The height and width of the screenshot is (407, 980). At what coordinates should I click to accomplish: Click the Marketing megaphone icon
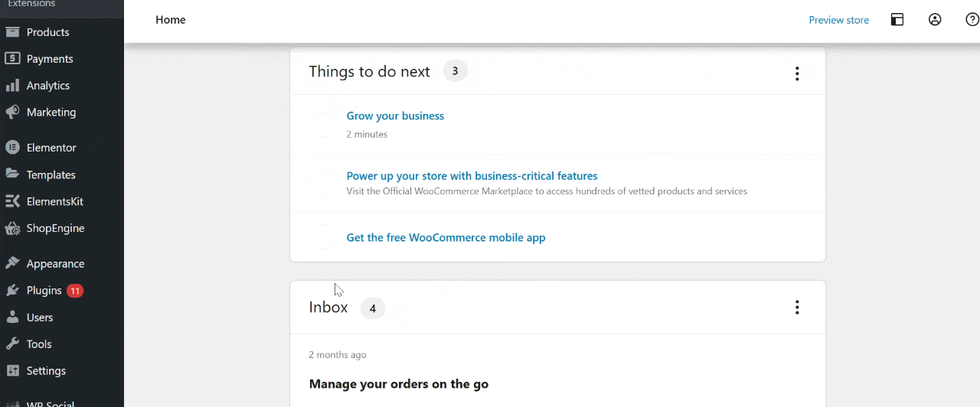click(x=12, y=112)
